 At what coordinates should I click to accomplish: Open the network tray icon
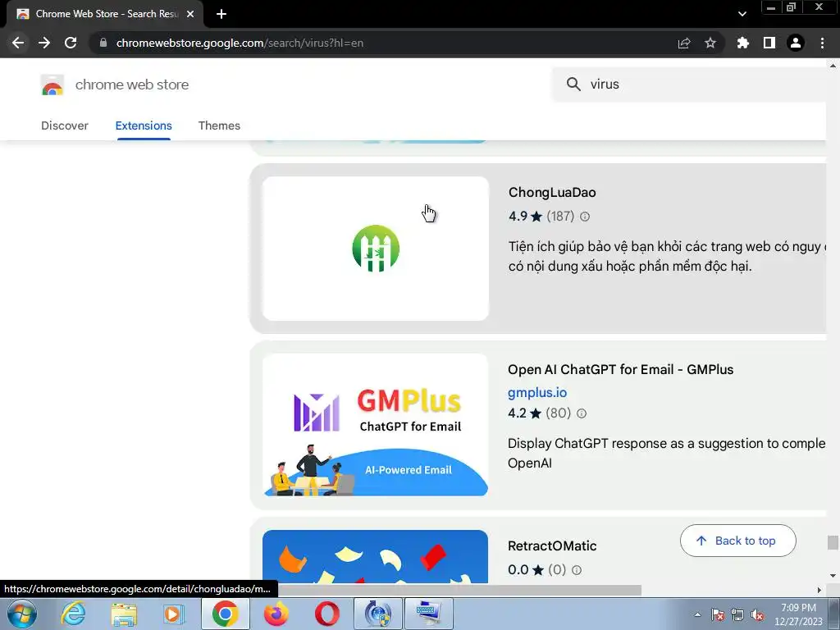[x=737, y=614]
